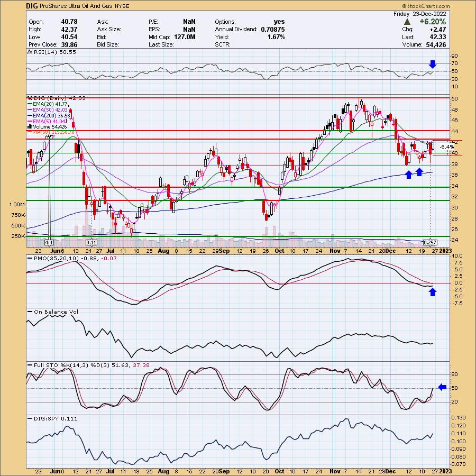Click the EMA(200) 36.58 legend entry
The height and width of the screenshot is (476, 476).
coord(49,115)
